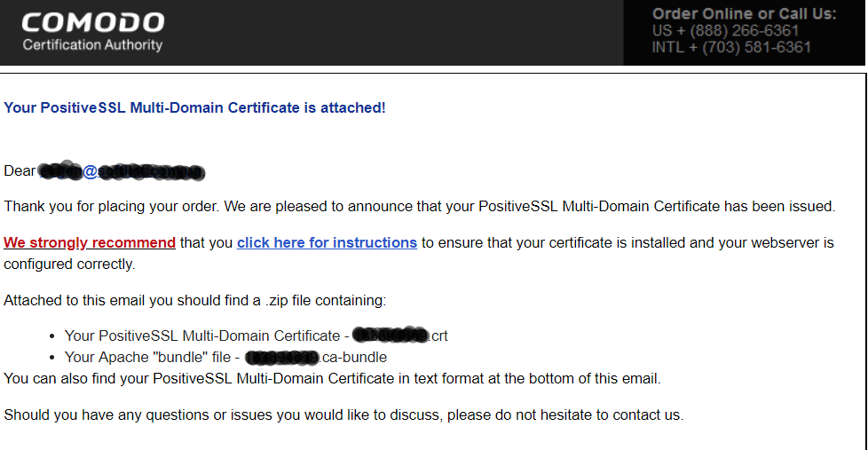Click the .ca-bundle Apache bundle file name

(x=316, y=358)
